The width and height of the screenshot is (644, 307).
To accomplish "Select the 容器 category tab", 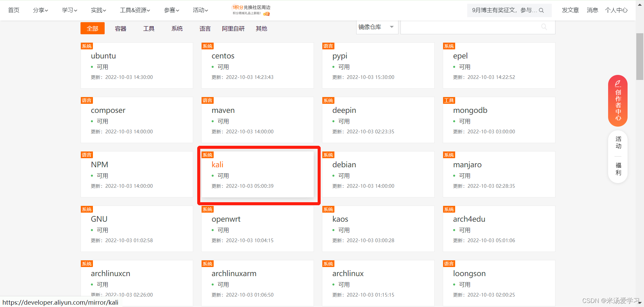I will coord(121,29).
